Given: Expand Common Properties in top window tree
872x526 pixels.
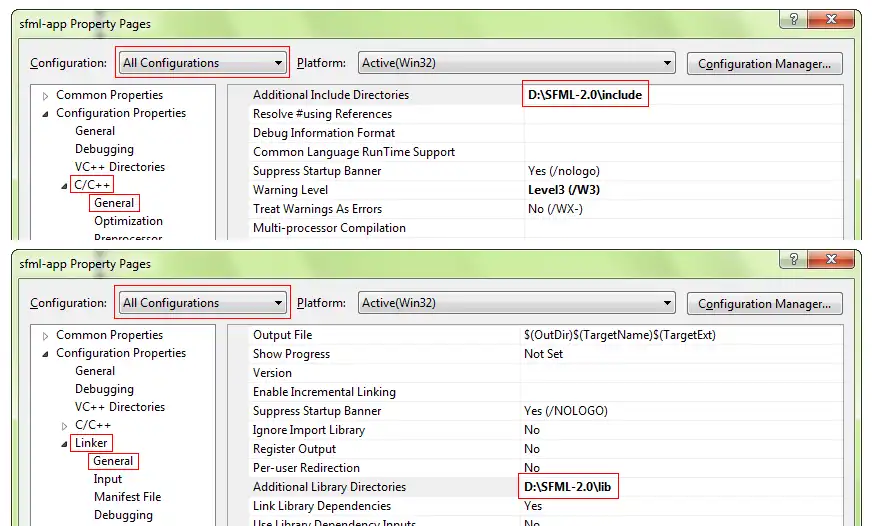Looking at the screenshot, I should click(x=46, y=96).
